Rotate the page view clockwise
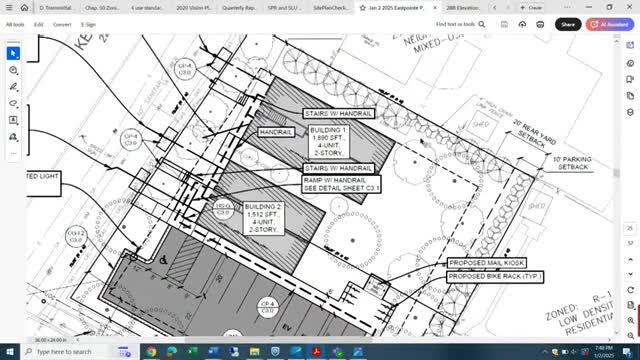Screen dimensions: 640x360 click(x=630, y=290)
